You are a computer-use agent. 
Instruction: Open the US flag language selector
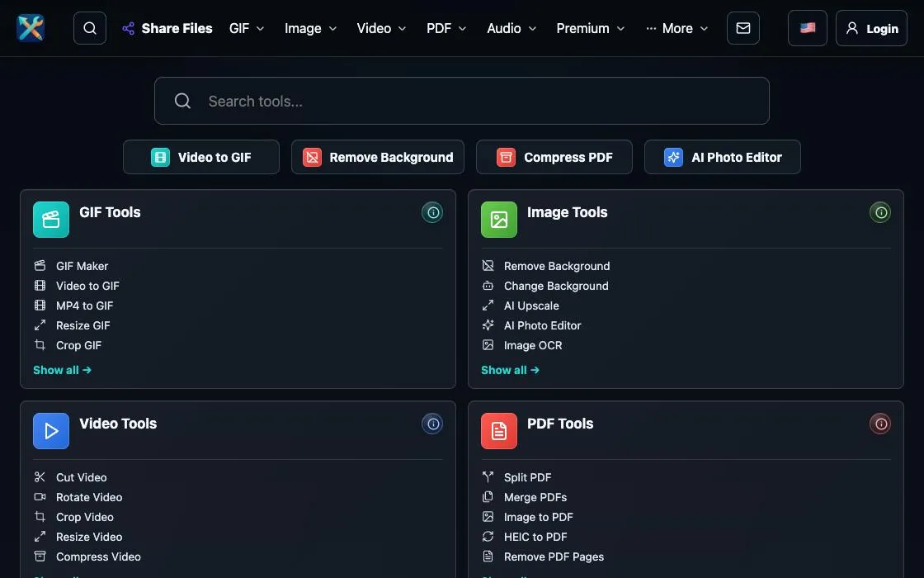pyautogui.click(x=808, y=28)
